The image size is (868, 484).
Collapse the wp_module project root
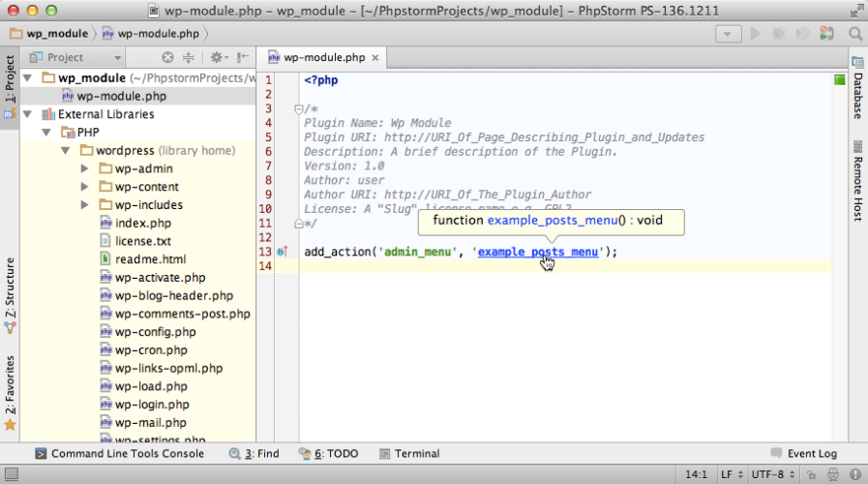[27, 78]
